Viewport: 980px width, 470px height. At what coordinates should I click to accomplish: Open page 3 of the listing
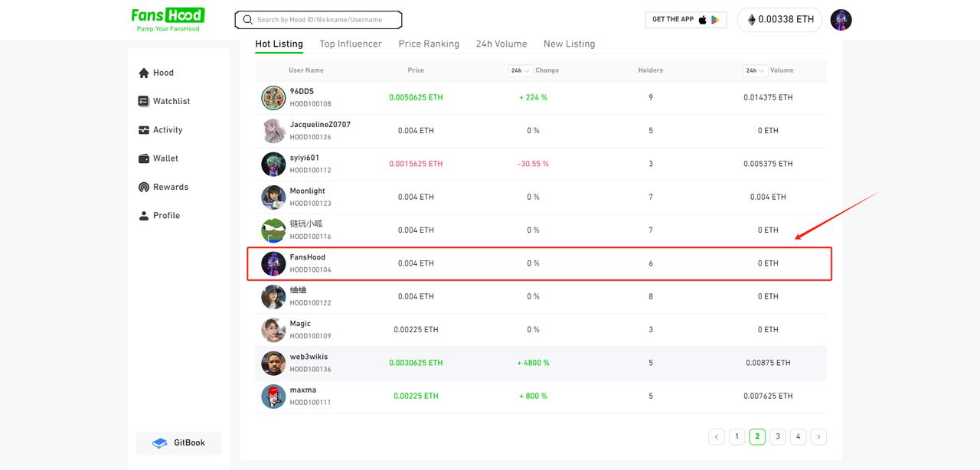[x=778, y=436]
